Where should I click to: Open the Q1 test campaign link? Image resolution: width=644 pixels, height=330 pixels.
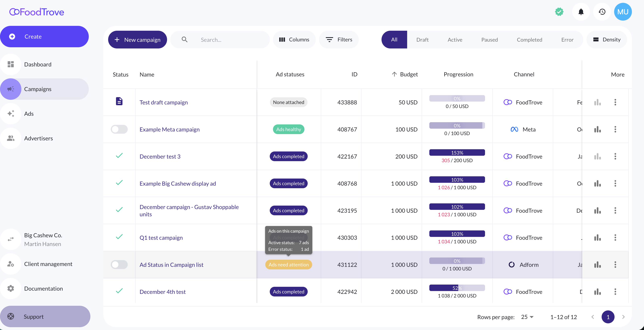pos(161,238)
